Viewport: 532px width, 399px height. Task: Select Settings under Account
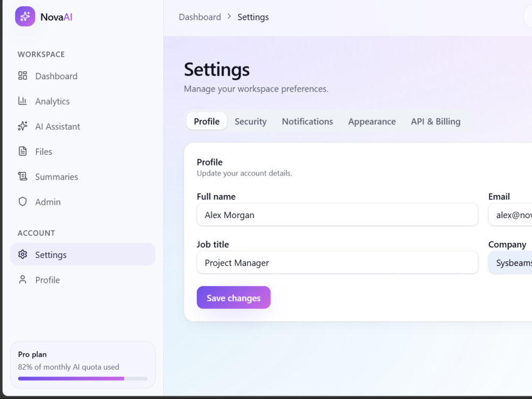(83, 254)
